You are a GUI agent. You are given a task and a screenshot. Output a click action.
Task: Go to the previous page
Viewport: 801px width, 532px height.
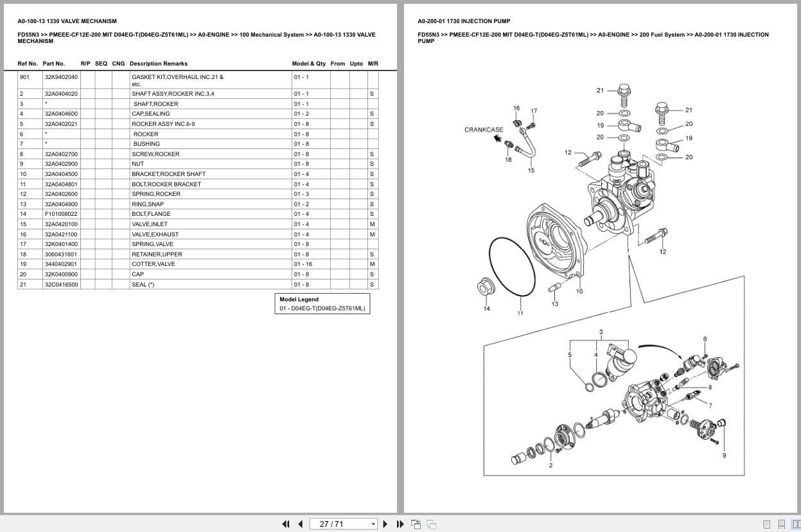coord(300,524)
